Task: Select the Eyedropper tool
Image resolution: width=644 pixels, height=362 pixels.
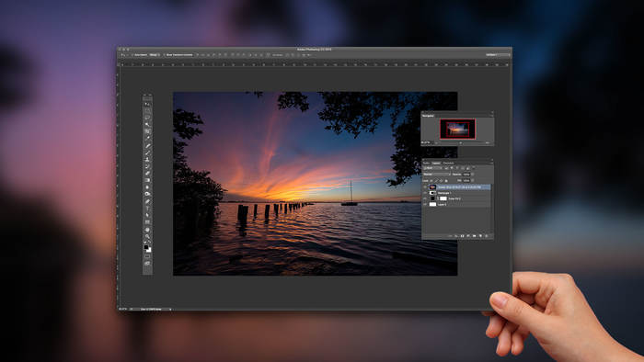Action: click(147, 138)
